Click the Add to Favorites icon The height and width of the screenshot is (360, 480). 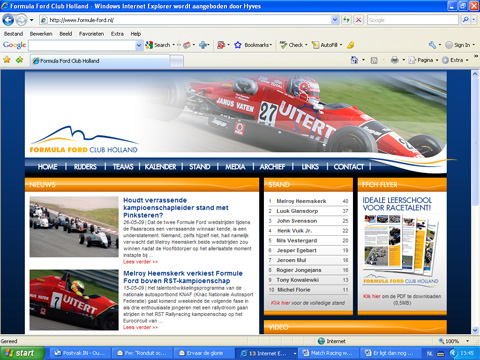(x=19, y=60)
